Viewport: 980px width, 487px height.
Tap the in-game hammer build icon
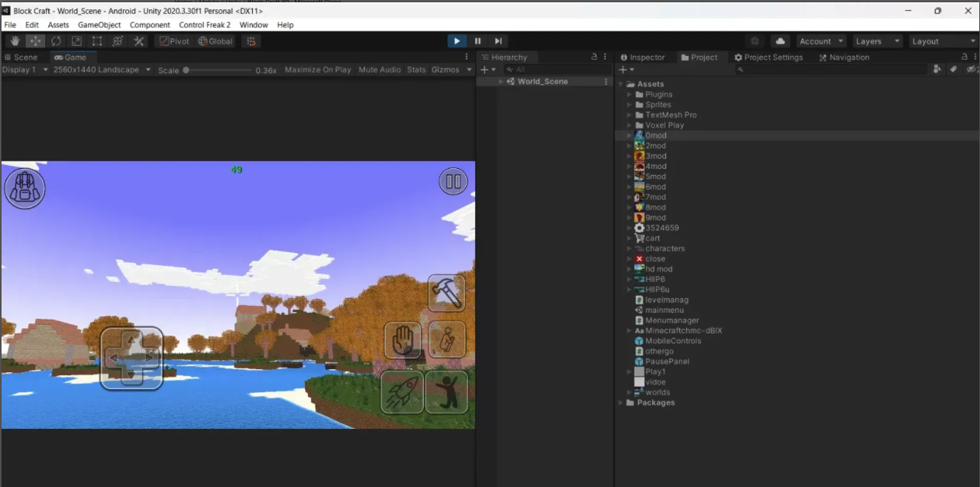click(x=447, y=293)
